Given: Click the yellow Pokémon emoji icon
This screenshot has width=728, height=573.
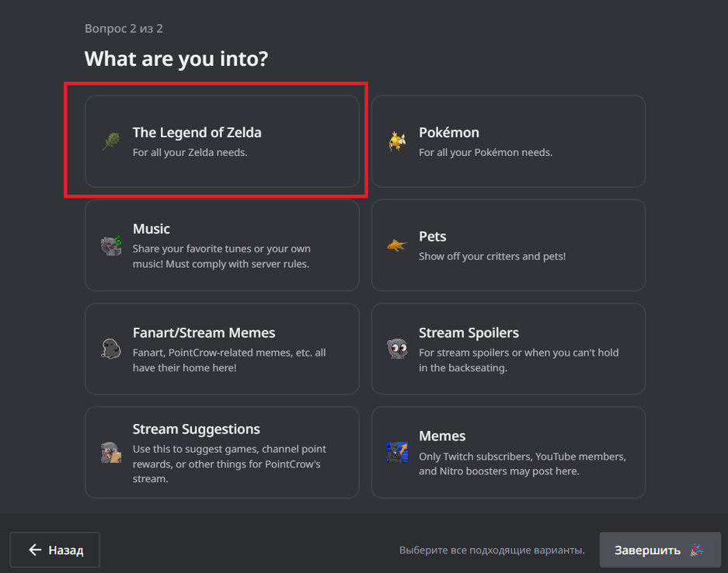Looking at the screenshot, I should tap(397, 141).
